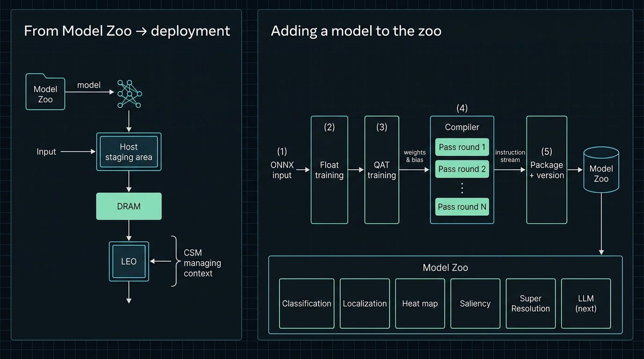Viewport: 644px width, 359px height.
Task: Click the Model Zoo database cylinder icon
Action: [601, 170]
